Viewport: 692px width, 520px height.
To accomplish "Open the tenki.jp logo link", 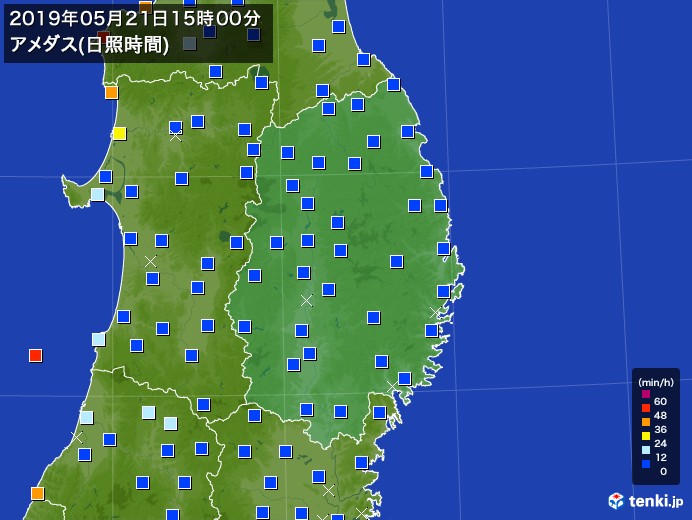I will click(646, 501).
